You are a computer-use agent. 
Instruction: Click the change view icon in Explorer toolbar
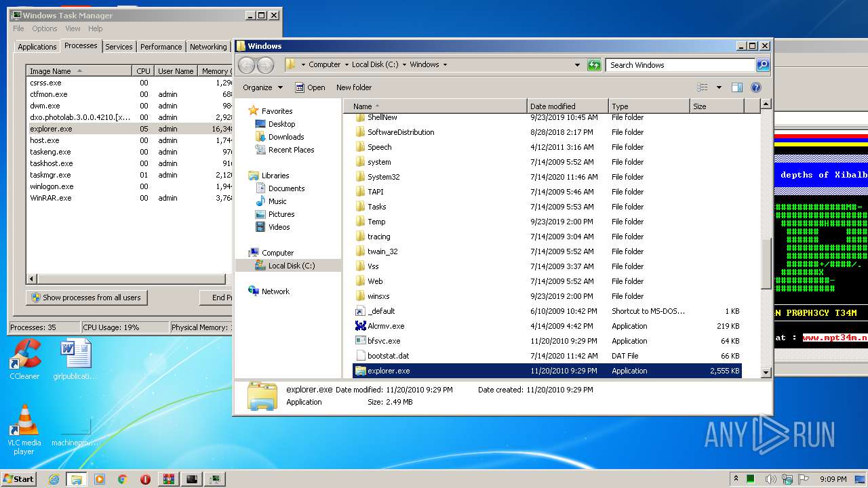(703, 87)
